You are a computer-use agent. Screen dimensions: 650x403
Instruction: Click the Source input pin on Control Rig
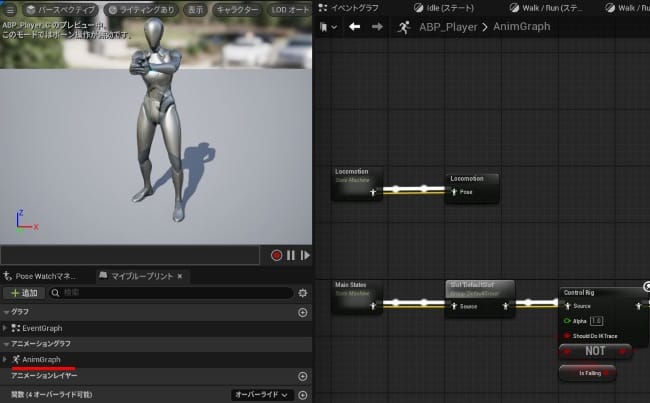(568, 306)
